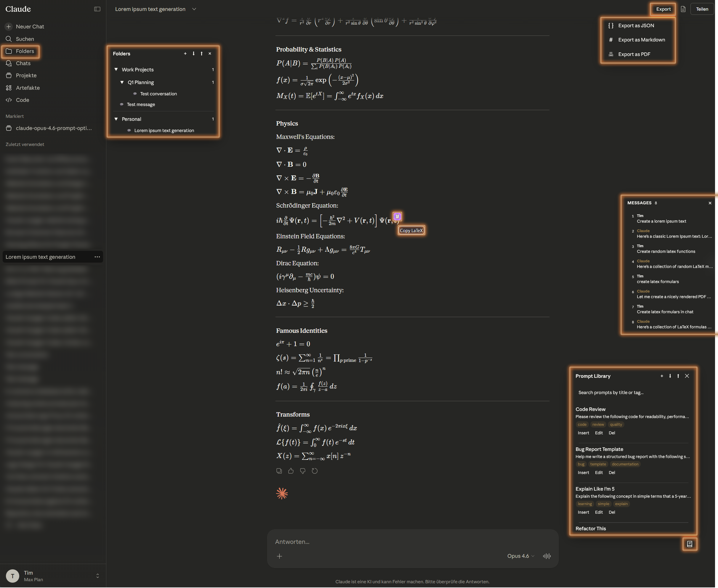Select the 'documentation' tag in Bug Report Template
This screenshot has height=588, width=718.
tap(625, 464)
